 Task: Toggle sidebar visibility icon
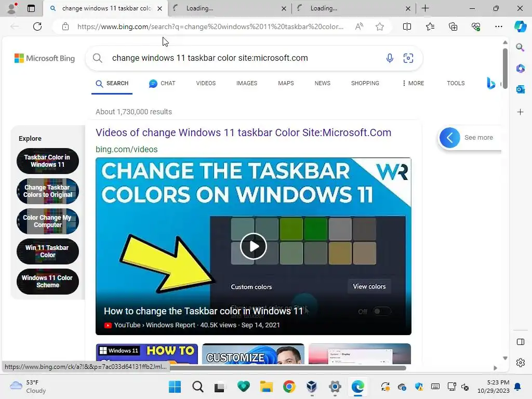click(520, 342)
